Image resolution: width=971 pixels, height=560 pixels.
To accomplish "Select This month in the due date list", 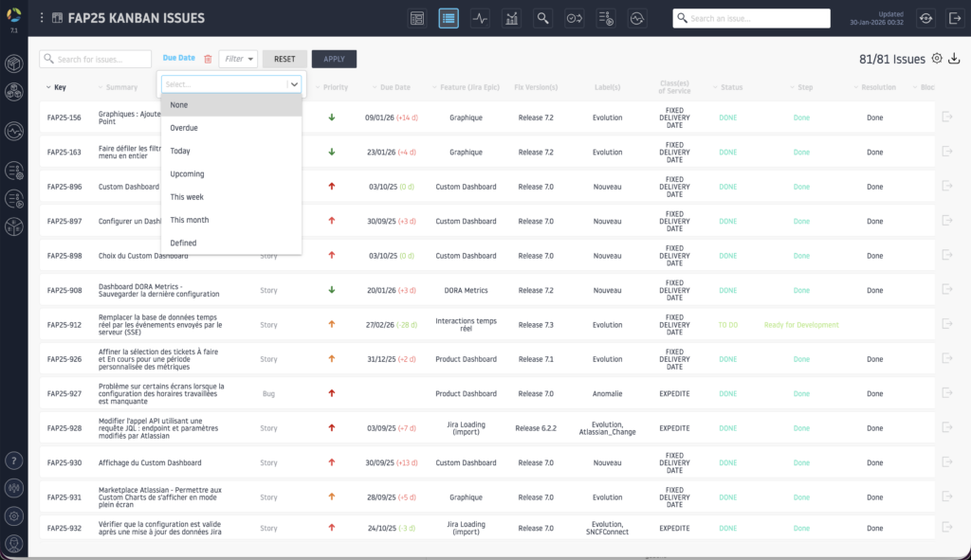I will click(x=190, y=220).
